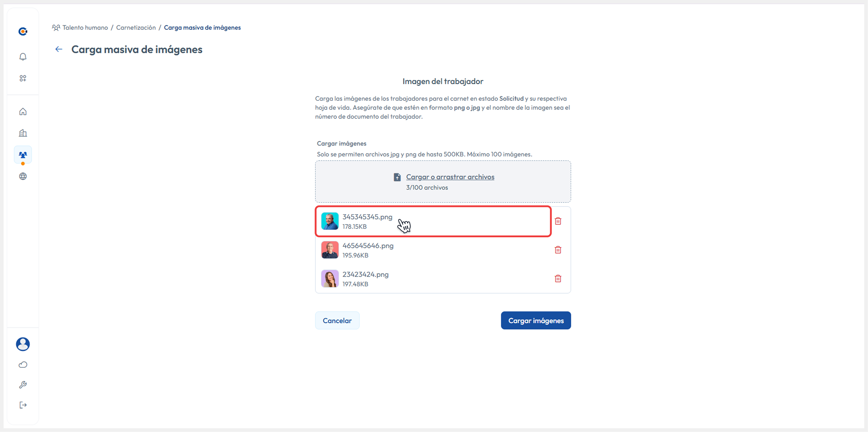This screenshot has width=868, height=432.
Task: Go back with the left arrow
Action: point(59,49)
